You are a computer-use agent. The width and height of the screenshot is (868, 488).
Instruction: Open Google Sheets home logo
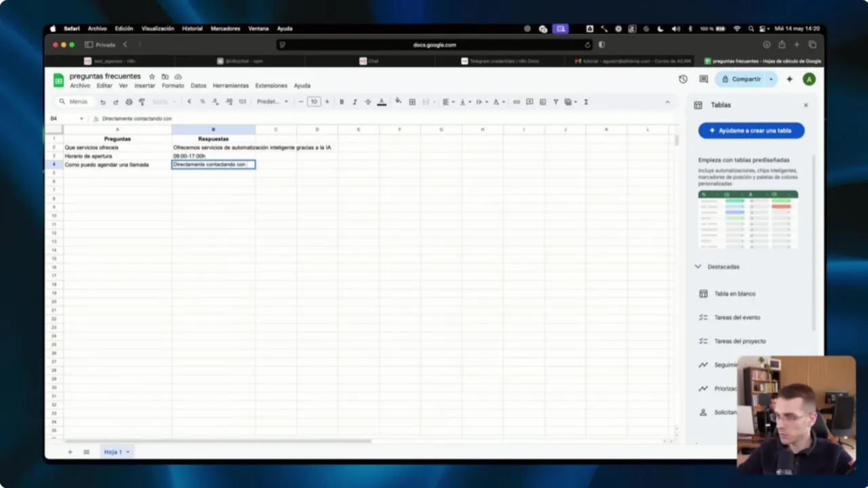tap(58, 80)
